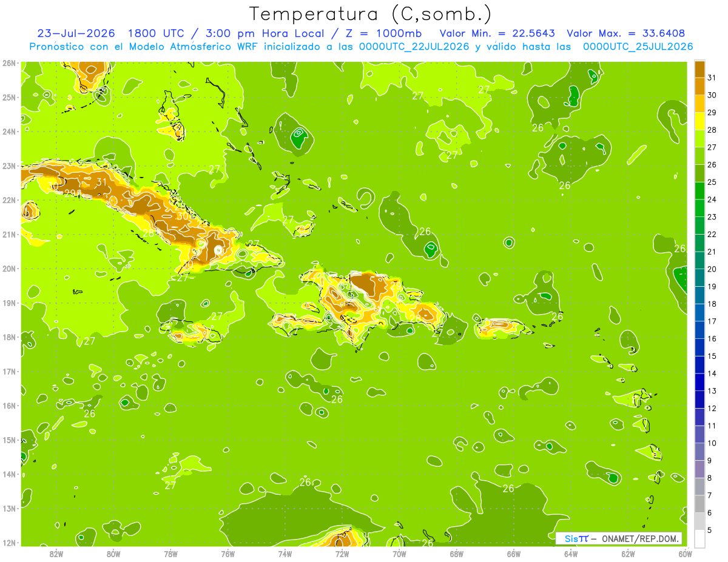Click legend value '16' on the color bar
728x562 pixels.
[712, 338]
